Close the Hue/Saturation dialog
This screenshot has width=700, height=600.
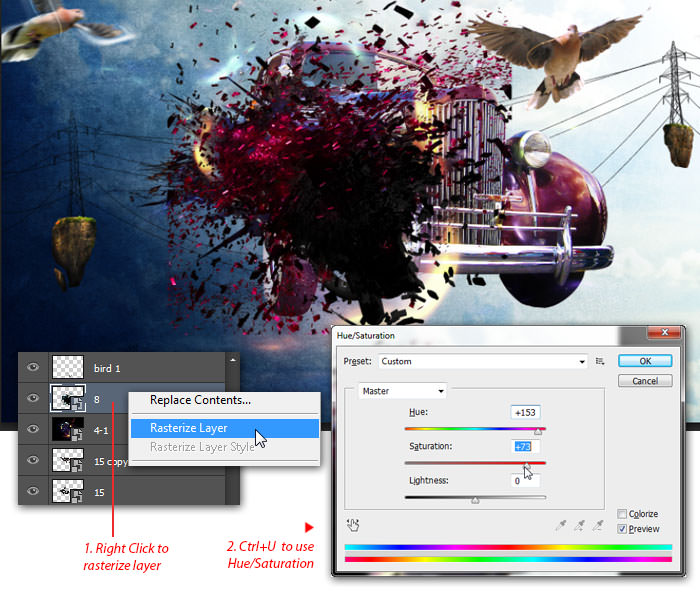point(664,333)
